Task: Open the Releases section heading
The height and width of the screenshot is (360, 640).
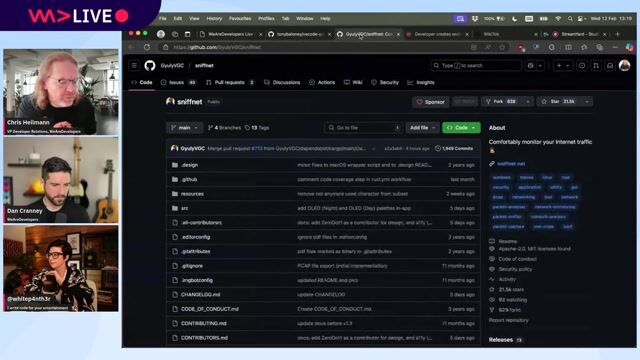Action: pyautogui.click(x=501, y=340)
